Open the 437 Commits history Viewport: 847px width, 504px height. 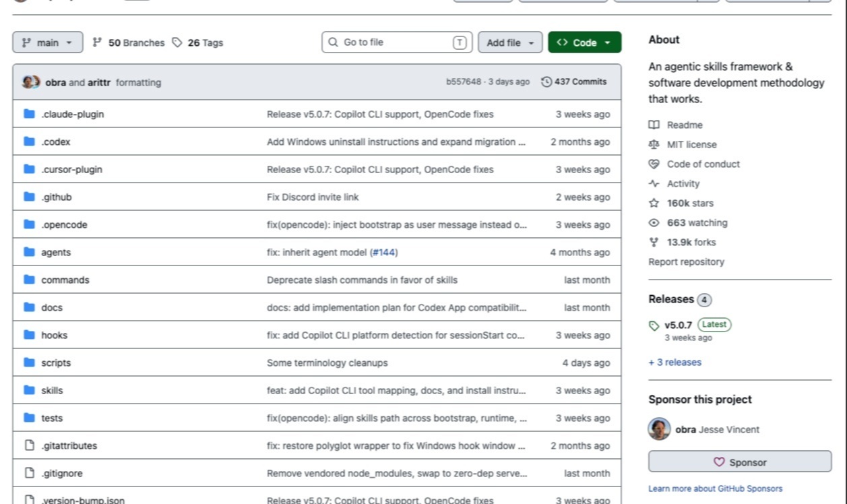pos(574,82)
